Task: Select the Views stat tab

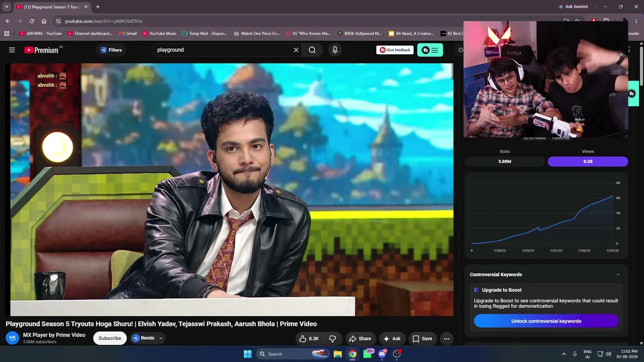Action: (x=588, y=161)
